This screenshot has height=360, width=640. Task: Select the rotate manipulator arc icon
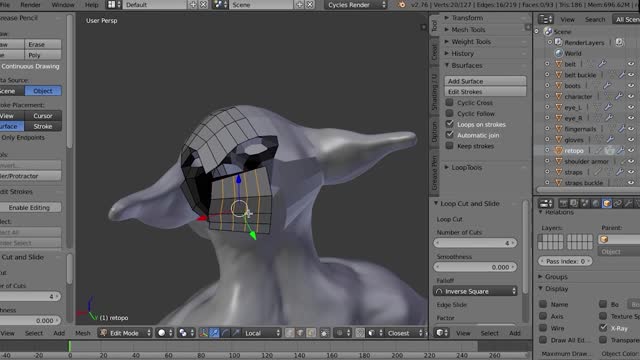[224, 333]
